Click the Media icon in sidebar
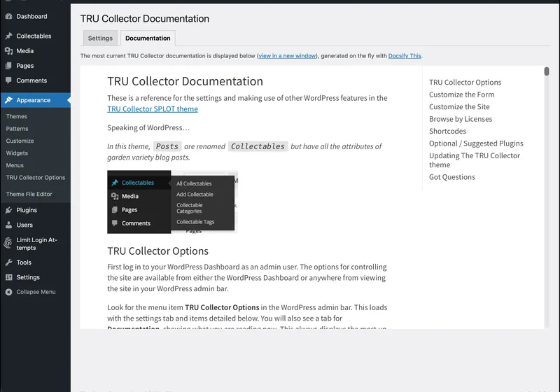 point(8,51)
